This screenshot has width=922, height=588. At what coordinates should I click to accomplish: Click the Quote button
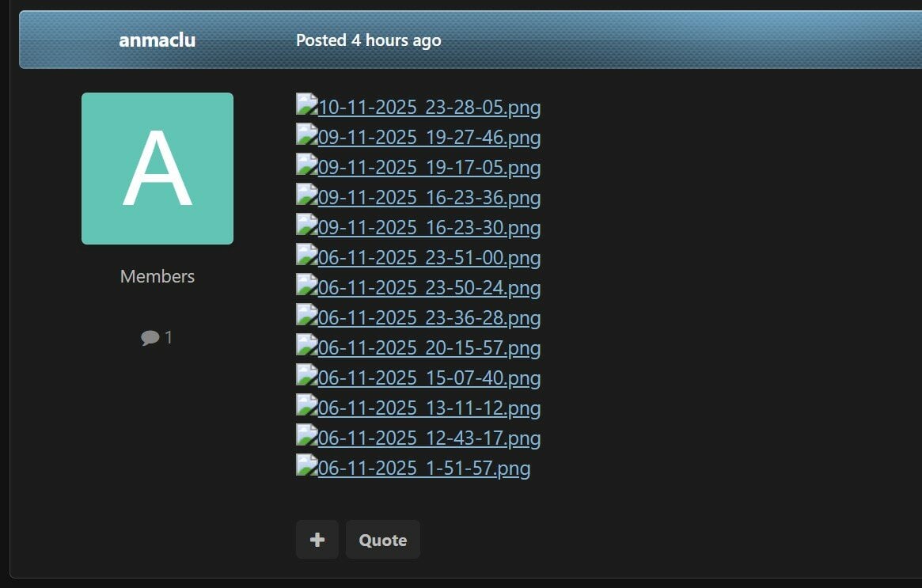383,539
